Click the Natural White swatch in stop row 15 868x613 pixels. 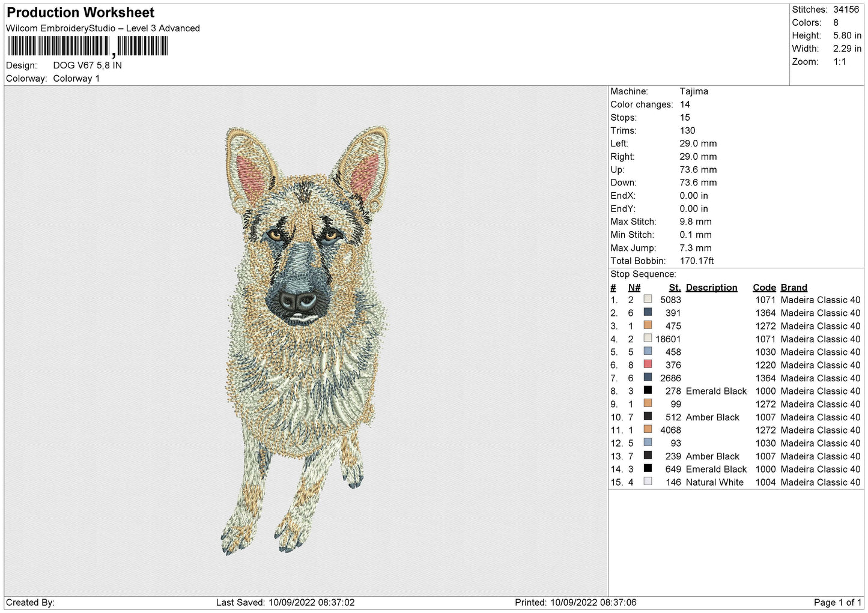[x=648, y=482]
